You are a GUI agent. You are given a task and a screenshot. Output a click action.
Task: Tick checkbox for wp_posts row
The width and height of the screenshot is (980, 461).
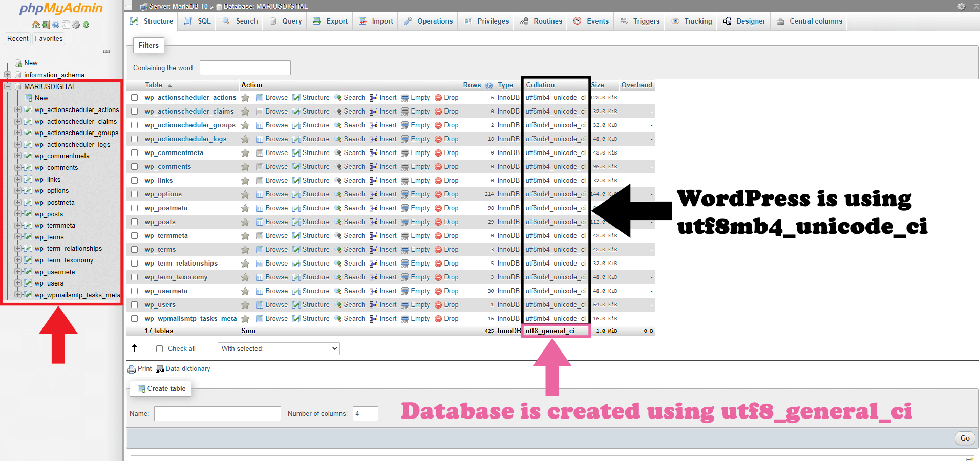click(134, 222)
